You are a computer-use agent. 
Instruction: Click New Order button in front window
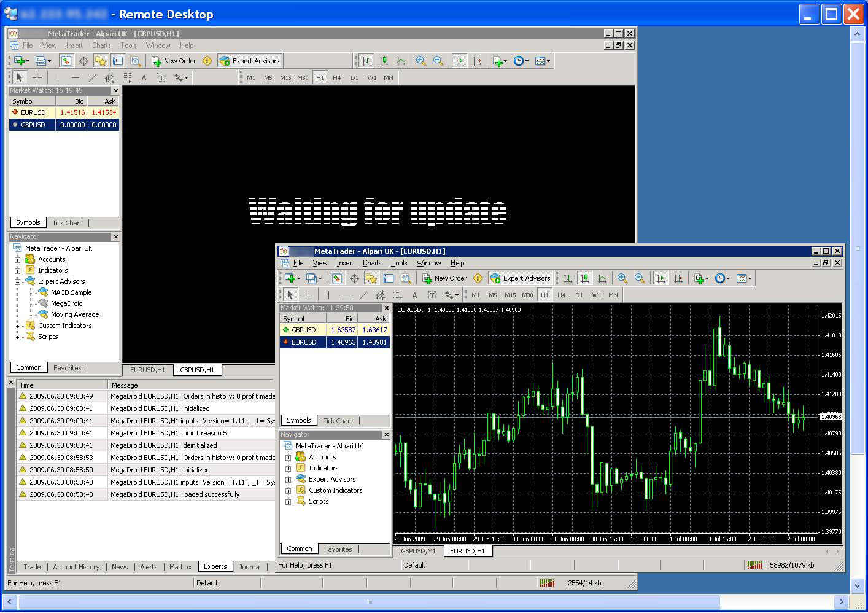pyautogui.click(x=444, y=278)
